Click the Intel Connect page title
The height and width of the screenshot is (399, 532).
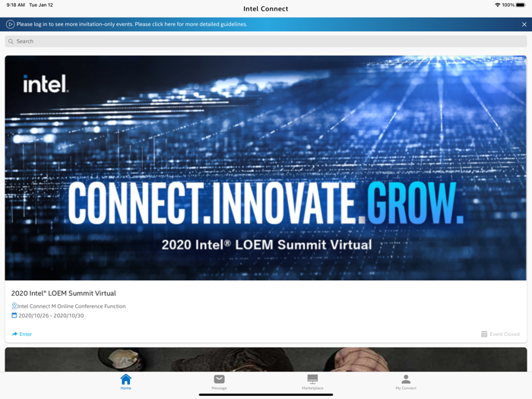tap(266, 9)
